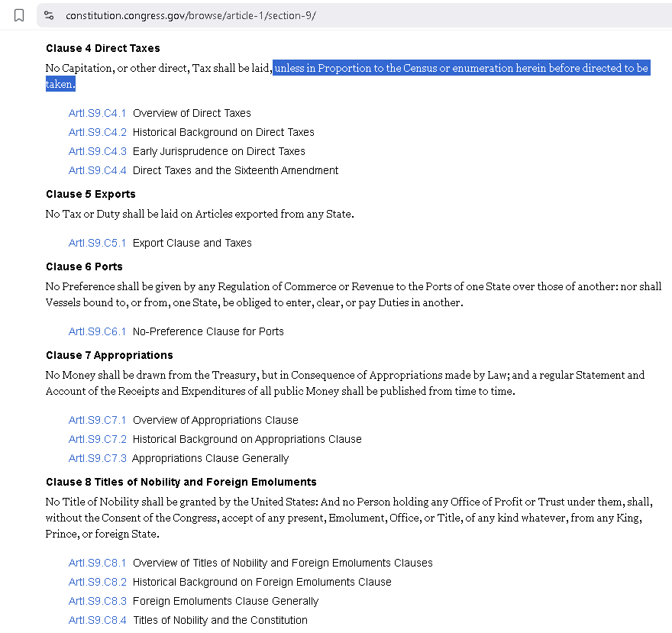Open the ArtI.S9.C4.2 Historical Background link
The height and width of the screenshot is (633, 672).
(97, 132)
